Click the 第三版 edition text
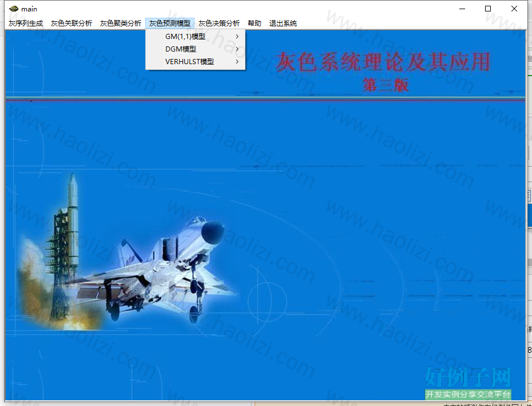 pyautogui.click(x=386, y=85)
